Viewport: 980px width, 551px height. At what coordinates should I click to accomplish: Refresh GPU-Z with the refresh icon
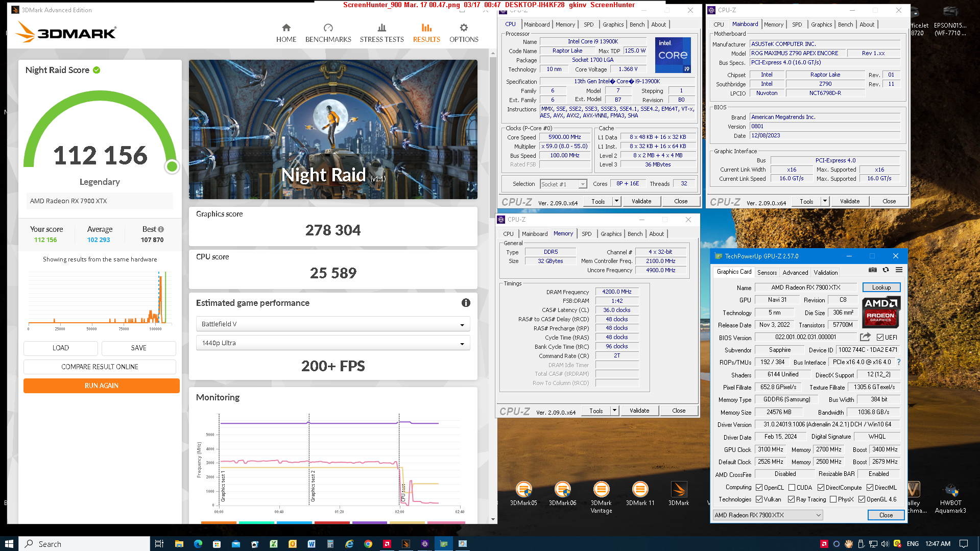(x=886, y=270)
